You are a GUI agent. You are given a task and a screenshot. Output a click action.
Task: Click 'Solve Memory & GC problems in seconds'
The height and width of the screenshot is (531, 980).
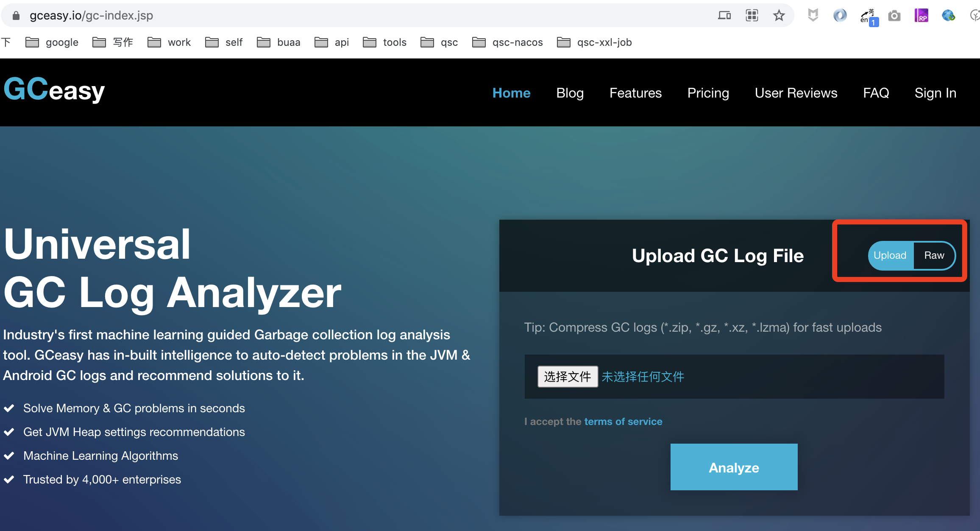(x=134, y=408)
